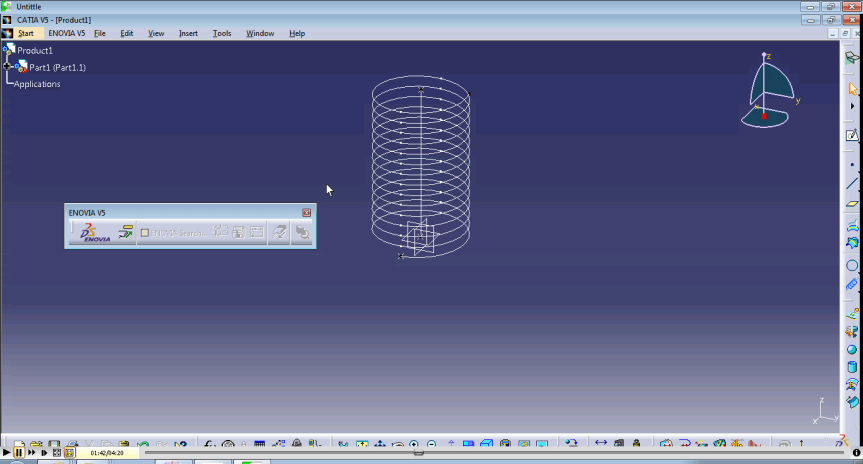The image size is (863, 464).
Task: Open the Insert menu
Action: 188,33
